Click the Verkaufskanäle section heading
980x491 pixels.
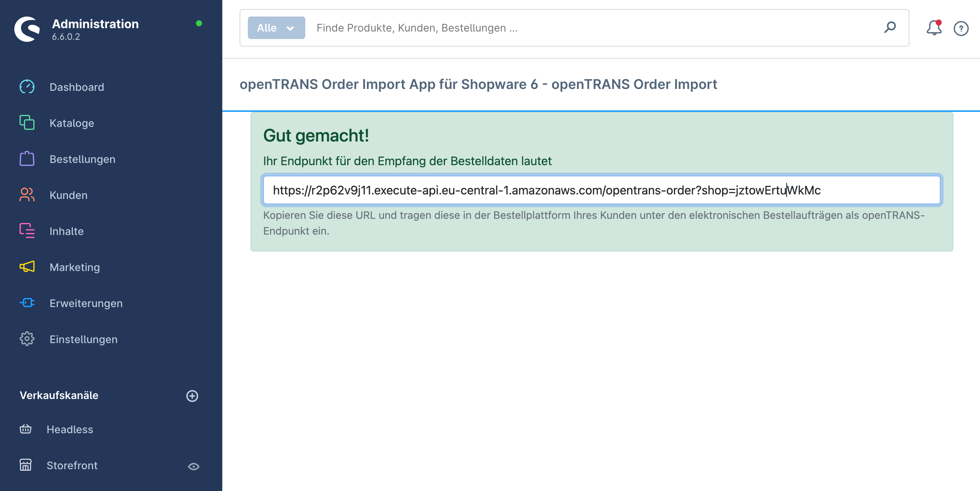[x=59, y=395]
